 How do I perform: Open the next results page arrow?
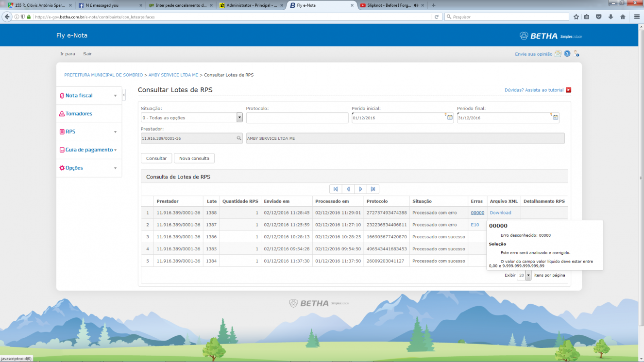pos(360,189)
